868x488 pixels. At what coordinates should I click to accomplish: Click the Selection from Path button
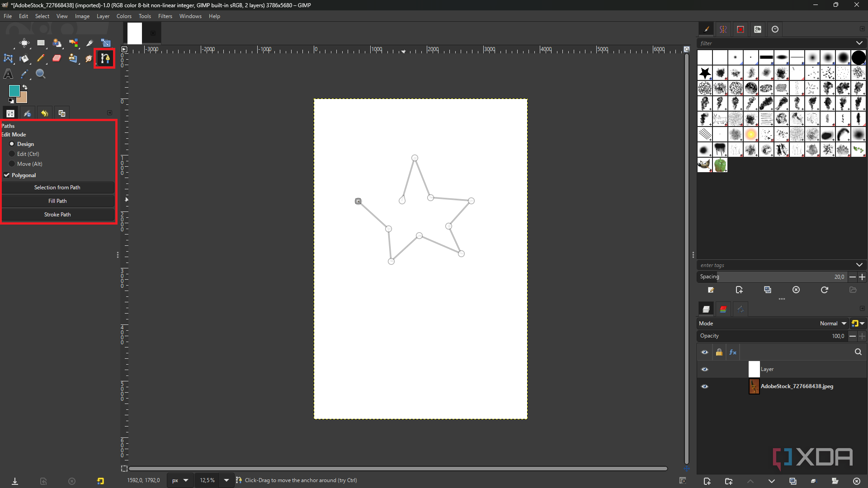tap(57, 188)
